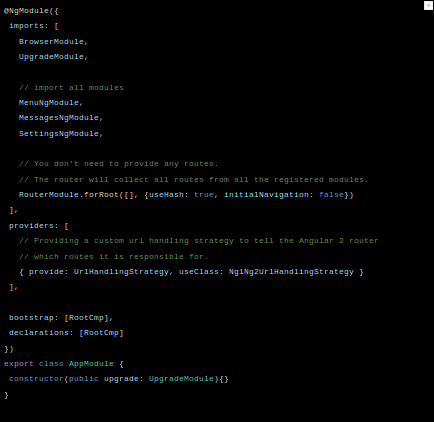The height and width of the screenshot is (422, 434).
Task: Click the 'imports: [' line
Action: click(34, 26)
